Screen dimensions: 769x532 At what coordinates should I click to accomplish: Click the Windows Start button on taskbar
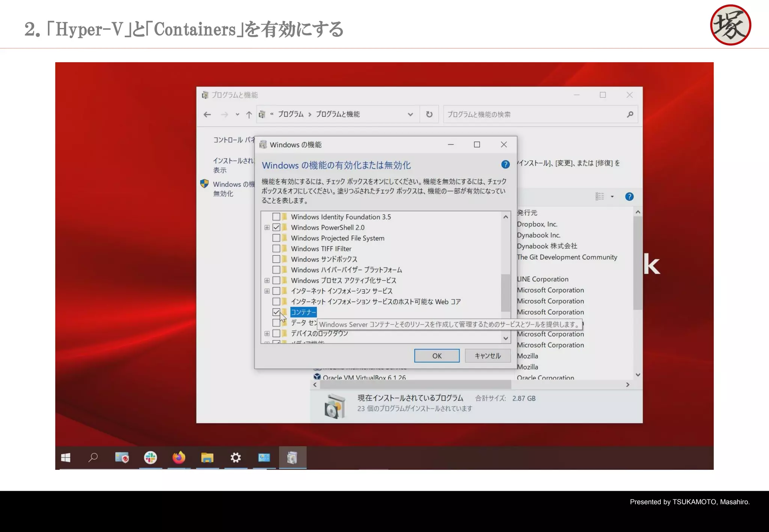tap(66, 458)
